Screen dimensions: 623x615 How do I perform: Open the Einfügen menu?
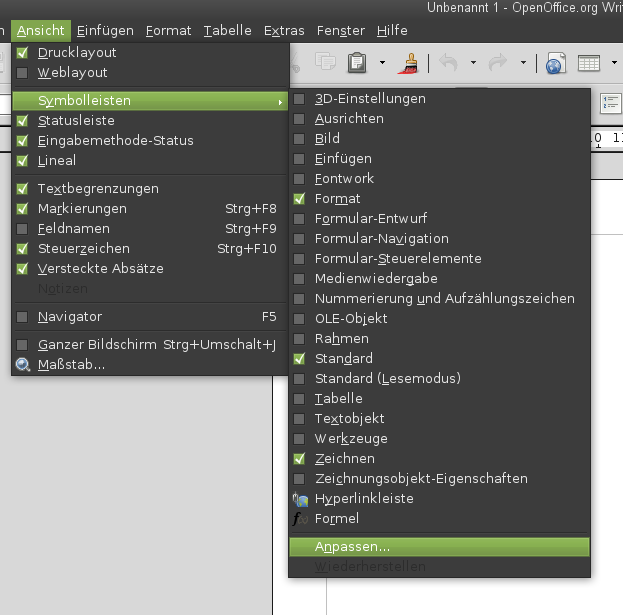point(105,31)
